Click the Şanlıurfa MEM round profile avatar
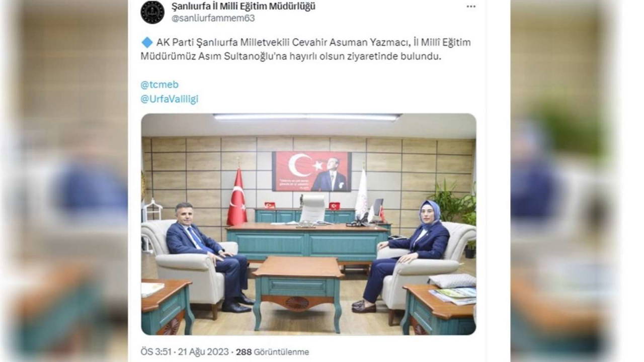 [x=152, y=12]
